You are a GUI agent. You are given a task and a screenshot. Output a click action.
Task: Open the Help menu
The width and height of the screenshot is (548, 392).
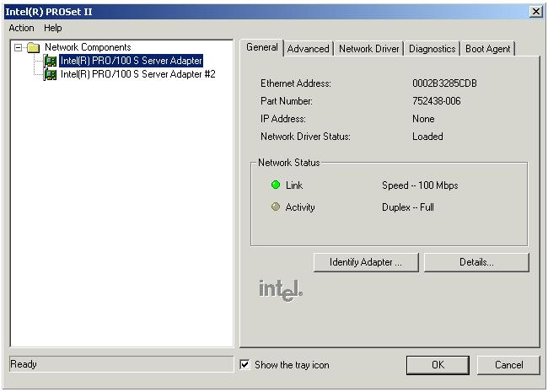[53, 28]
